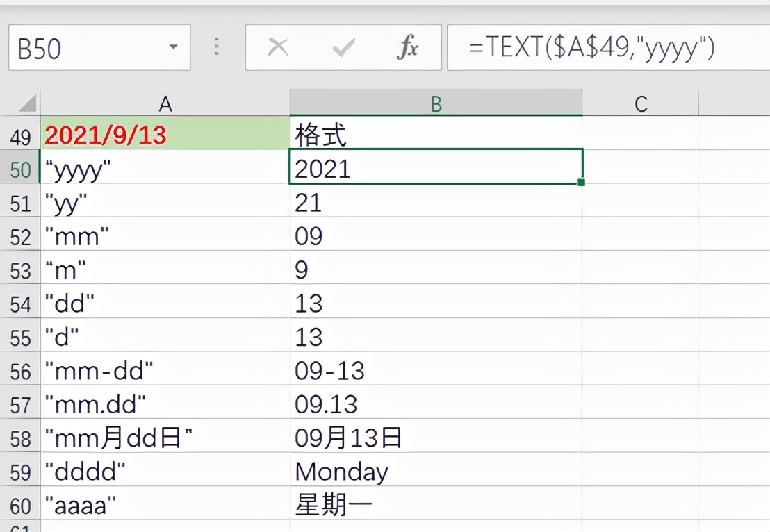The height and width of the screenshot is (532, 770).
Task: Select column B header
Action: tap(436, 103)
